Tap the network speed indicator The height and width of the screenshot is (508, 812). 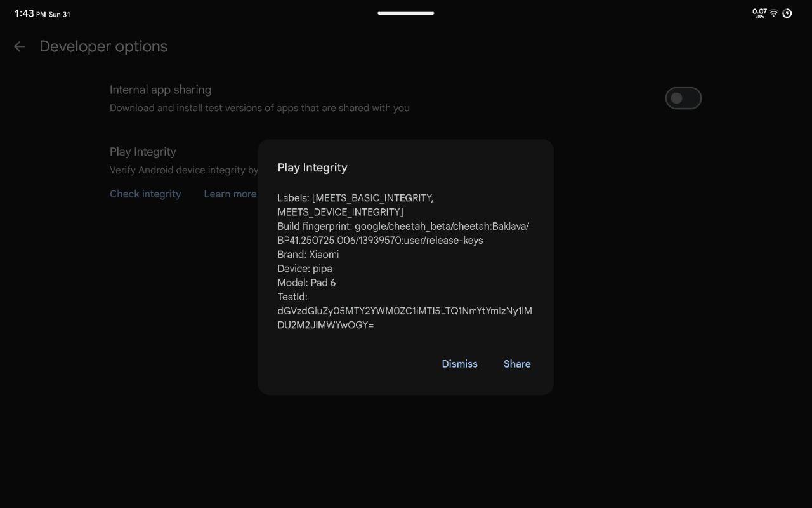pos(759,13)
